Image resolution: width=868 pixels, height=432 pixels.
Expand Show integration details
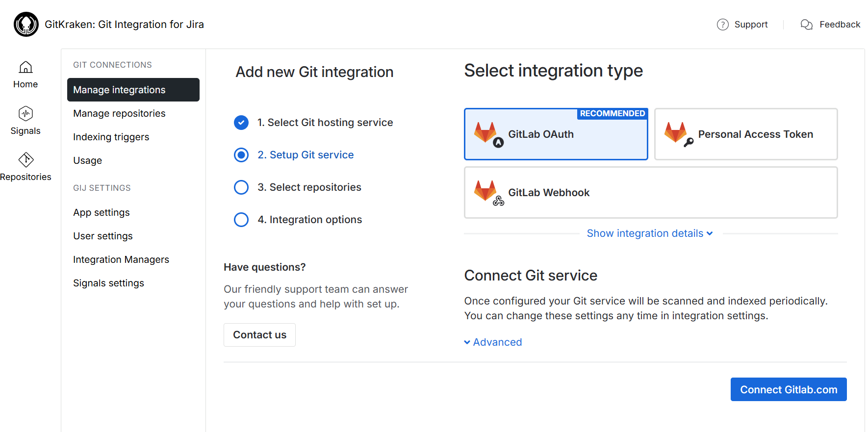(x=649, y=233)
